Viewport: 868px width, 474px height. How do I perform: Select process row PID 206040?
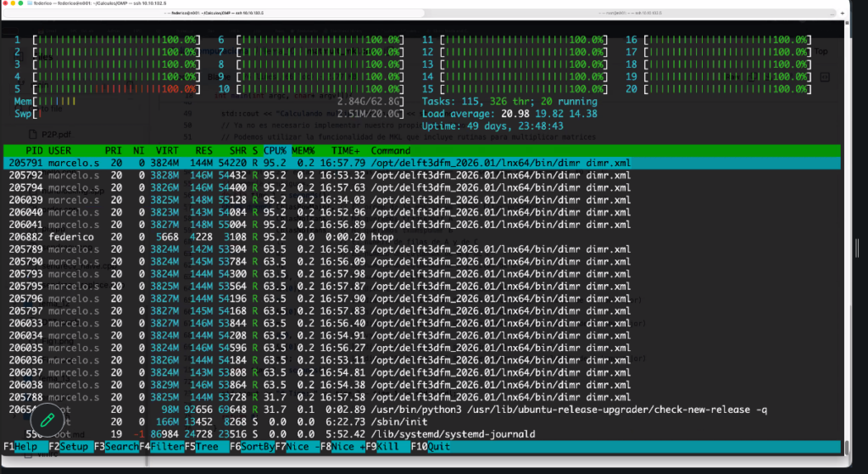click(422, 212)
